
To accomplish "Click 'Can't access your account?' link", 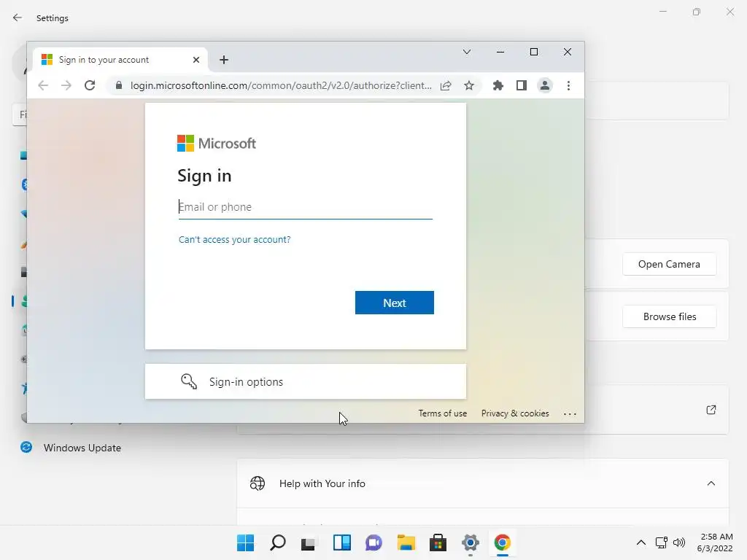I will [x=234, y=239].
